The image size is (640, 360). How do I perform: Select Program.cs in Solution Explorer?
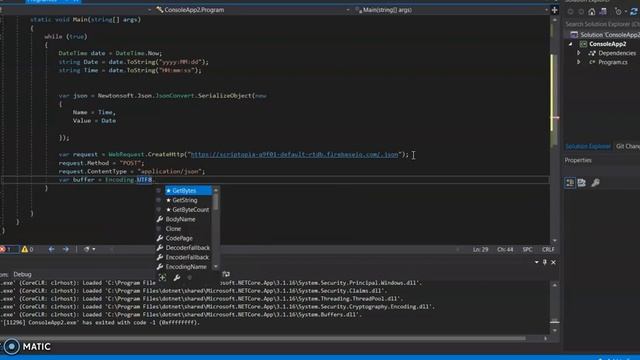(612, 62)
